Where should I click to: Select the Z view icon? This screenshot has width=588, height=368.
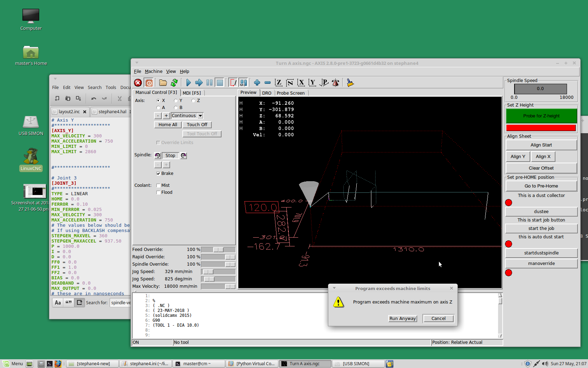click(279, 83)
